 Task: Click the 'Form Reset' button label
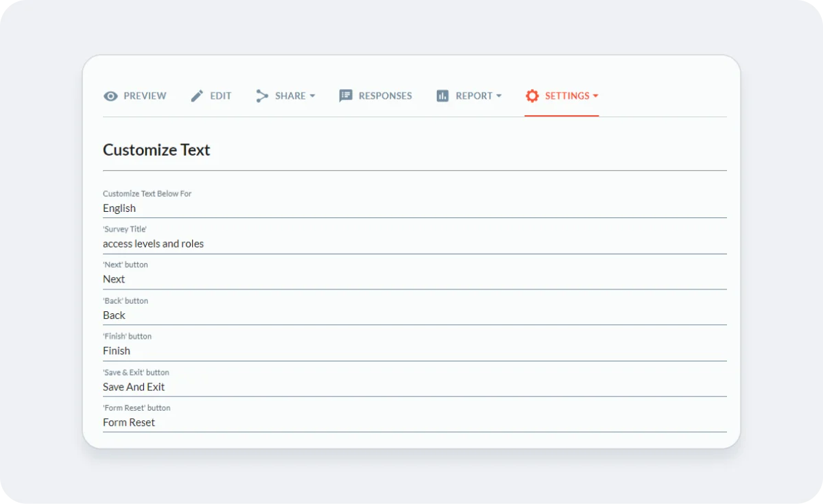[x=136, y=408]
